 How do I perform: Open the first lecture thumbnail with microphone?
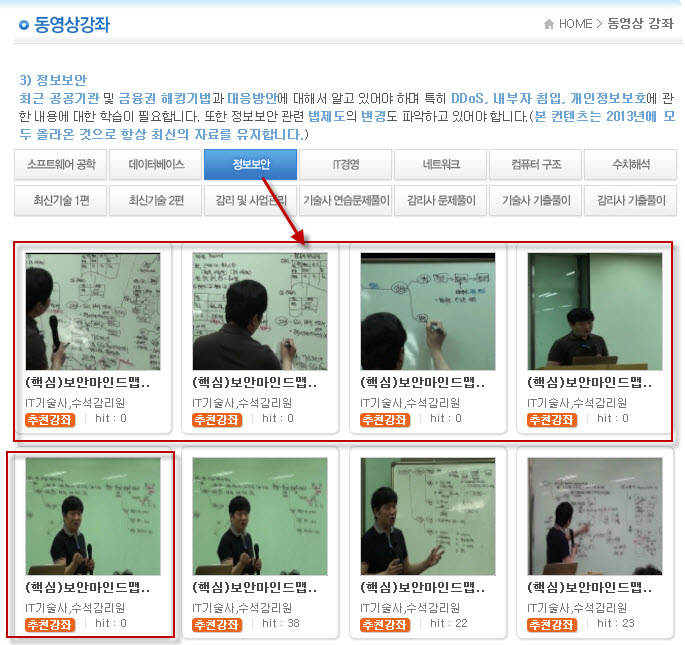click(93, 312)
